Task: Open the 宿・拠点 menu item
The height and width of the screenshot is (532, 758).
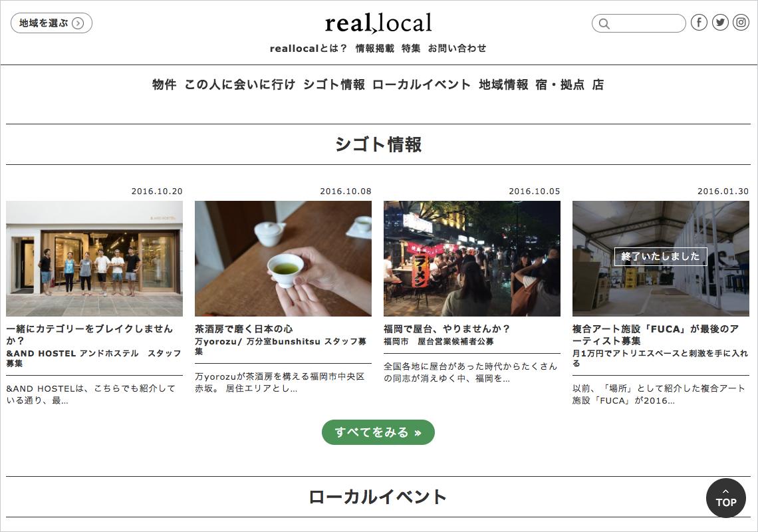Action: click(560, 84)
